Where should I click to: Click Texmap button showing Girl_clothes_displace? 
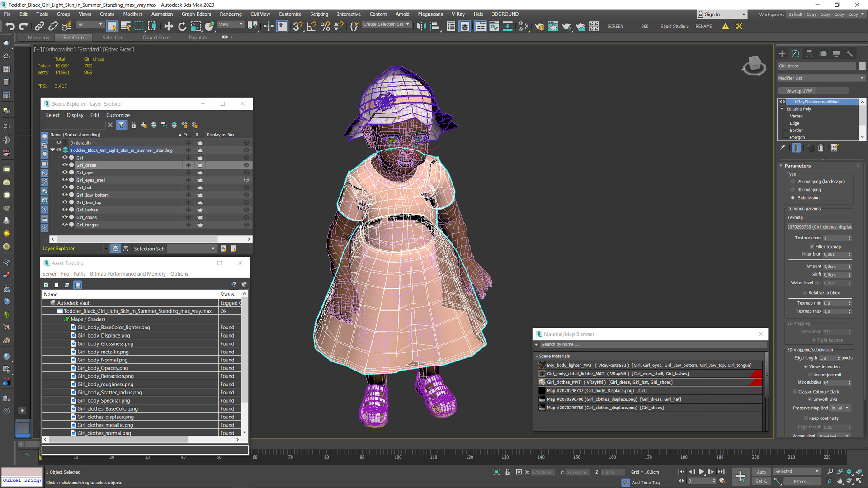tap(820, 227)
